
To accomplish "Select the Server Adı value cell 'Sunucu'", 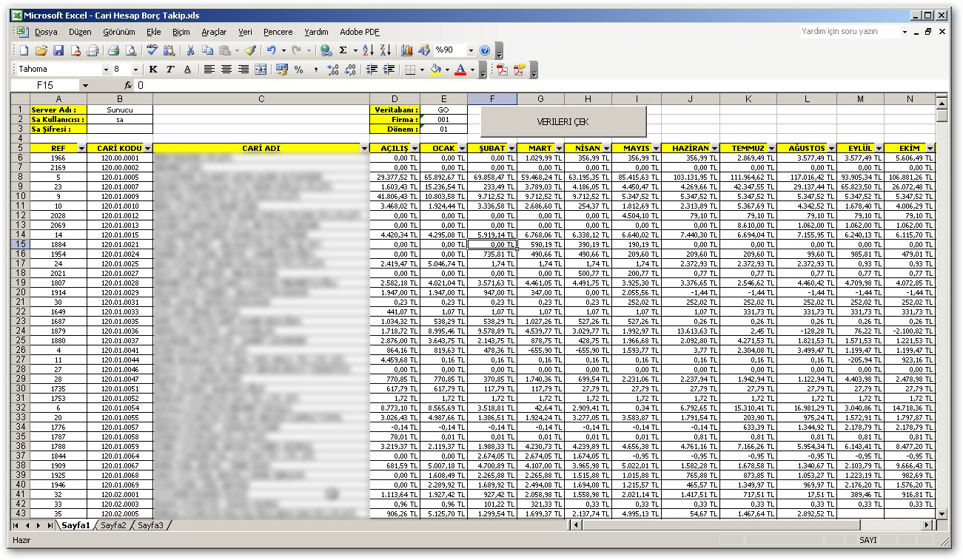I will [x=120, y=109].
